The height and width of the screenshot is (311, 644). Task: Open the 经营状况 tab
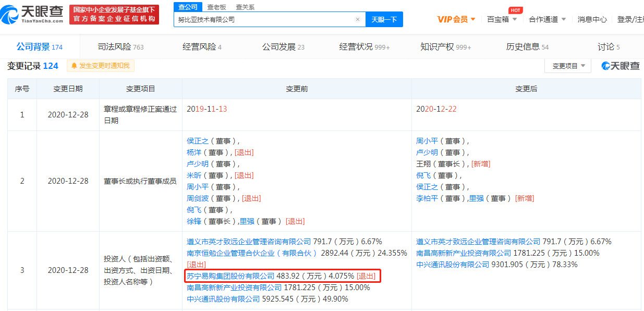[x=364, y=47]
